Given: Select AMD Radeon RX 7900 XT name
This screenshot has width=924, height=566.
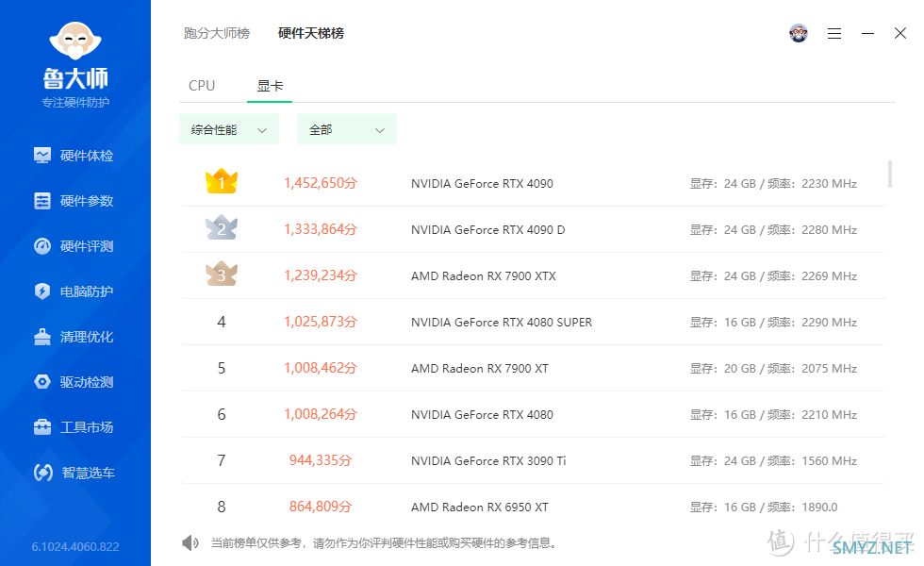Looking at the screenshot, I should pos(480,369).
